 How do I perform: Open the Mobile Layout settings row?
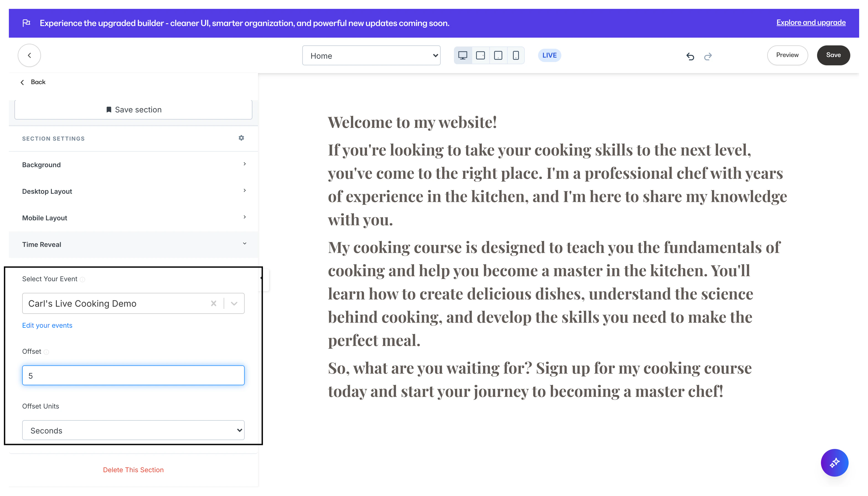tap(133, 218)
